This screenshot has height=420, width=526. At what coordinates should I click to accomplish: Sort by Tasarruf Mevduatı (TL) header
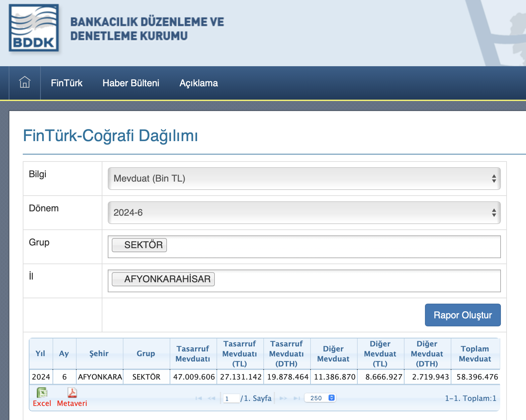240,353
